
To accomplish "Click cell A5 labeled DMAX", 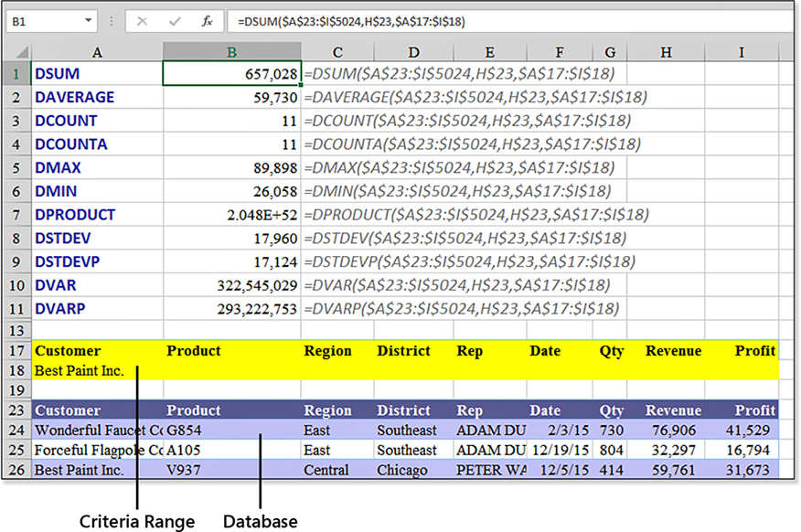I will tap(97, 167).
